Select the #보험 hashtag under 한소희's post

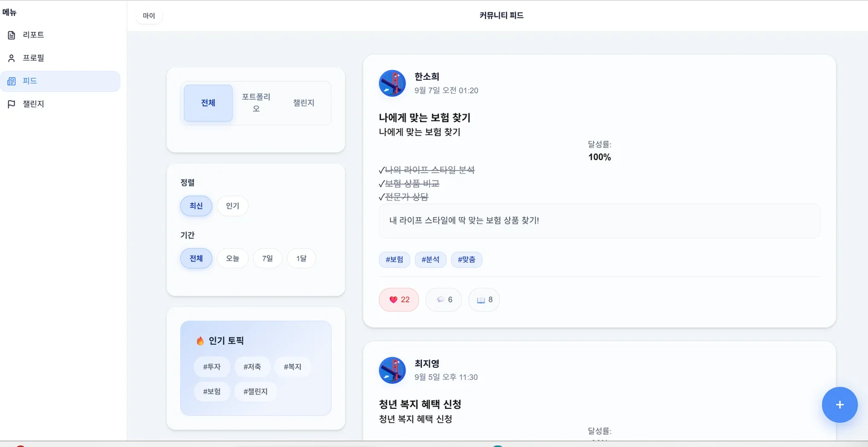click(394, 259)
